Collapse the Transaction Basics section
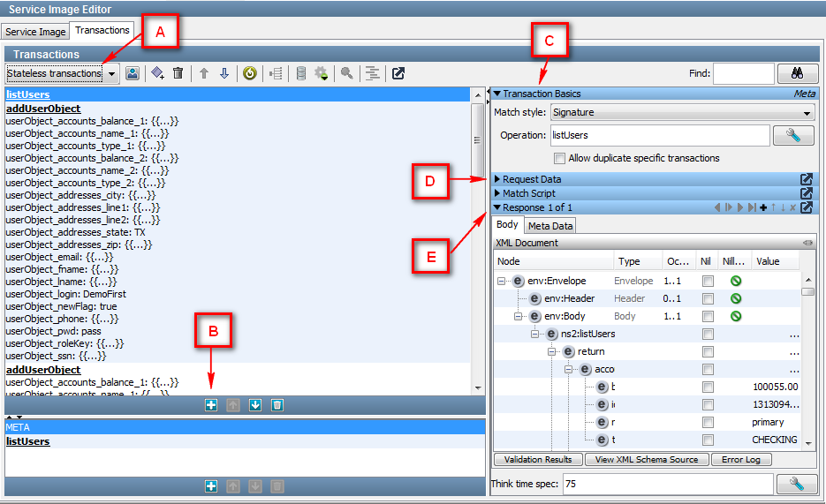Viewport: 826px width, 504px height. coord(496,94)
